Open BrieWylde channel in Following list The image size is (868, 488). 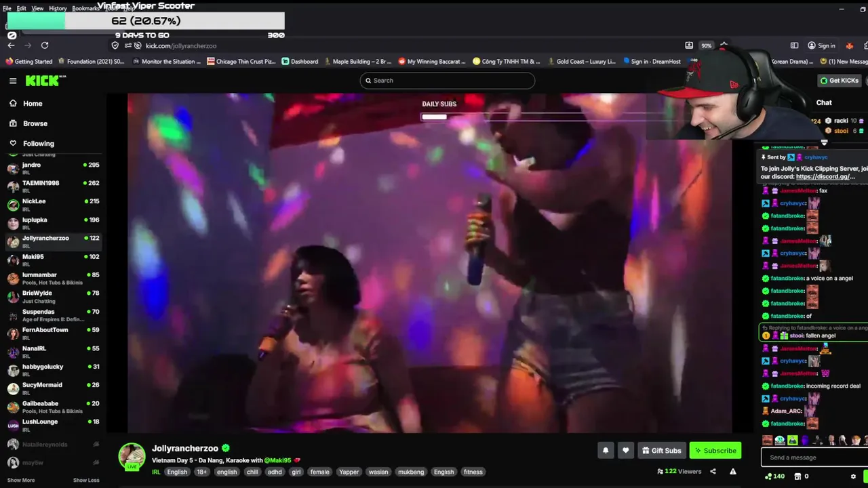53,296
